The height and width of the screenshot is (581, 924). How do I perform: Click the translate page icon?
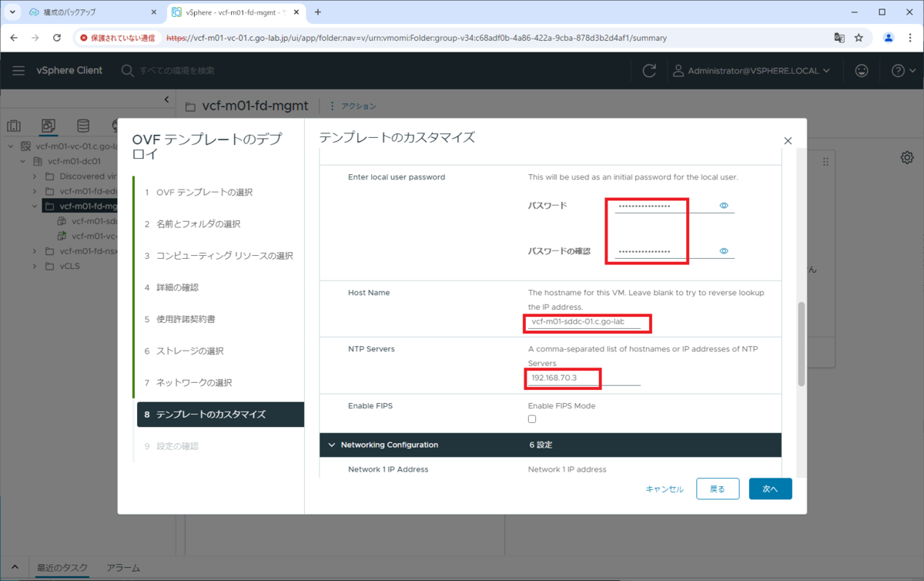tap(839, 38)
